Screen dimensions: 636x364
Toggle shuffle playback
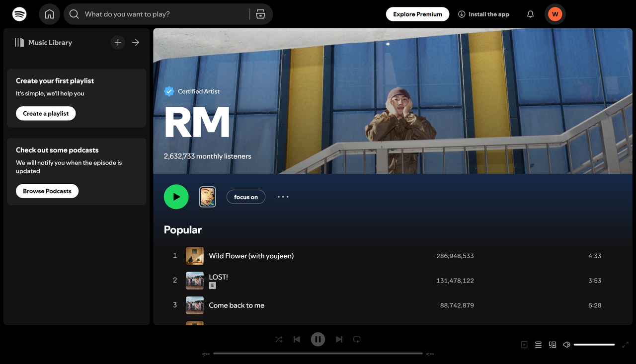point(279,339)
